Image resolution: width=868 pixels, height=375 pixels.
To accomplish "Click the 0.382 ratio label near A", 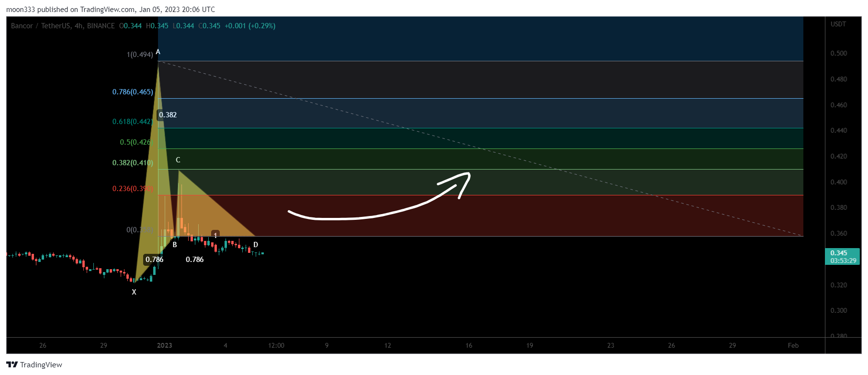I will (168, 115).
